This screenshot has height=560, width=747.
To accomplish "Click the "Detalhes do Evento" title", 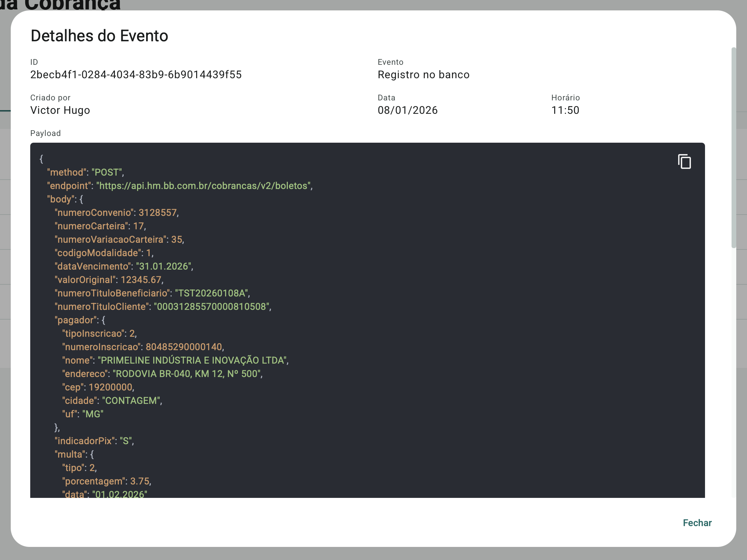I will (99, 36).
